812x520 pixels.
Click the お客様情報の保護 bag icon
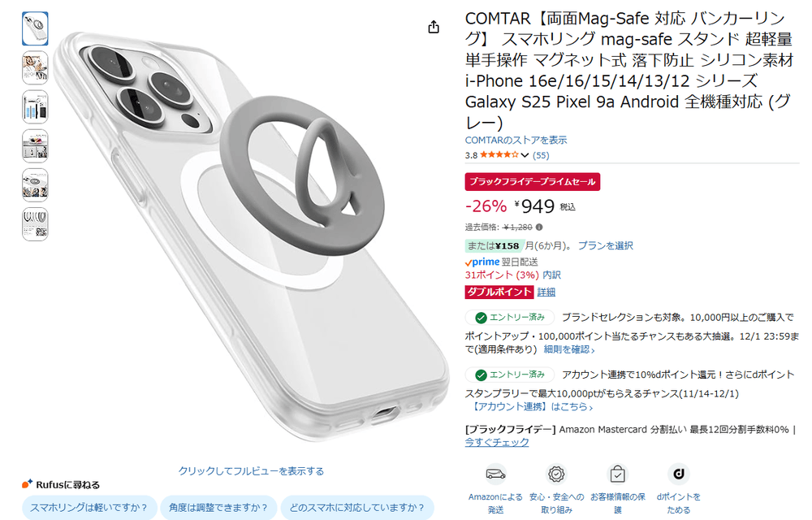pos(617,474)
